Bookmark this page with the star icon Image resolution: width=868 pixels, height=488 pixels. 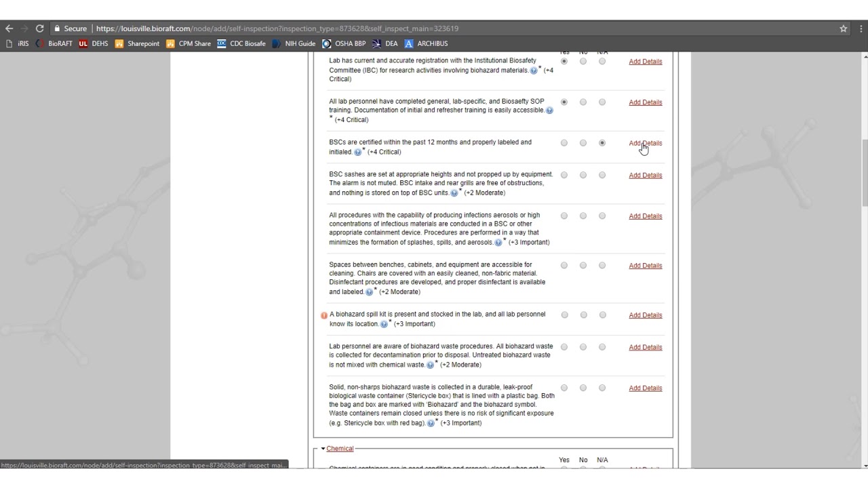[844, 28]
